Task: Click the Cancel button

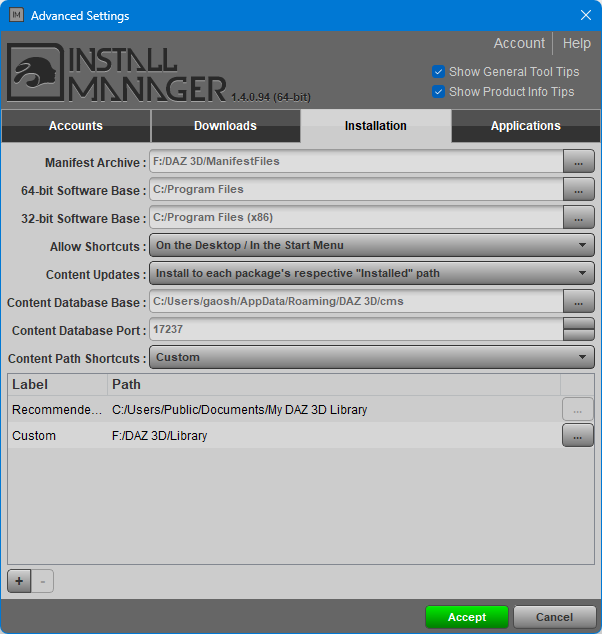Action: coord(554,617)
